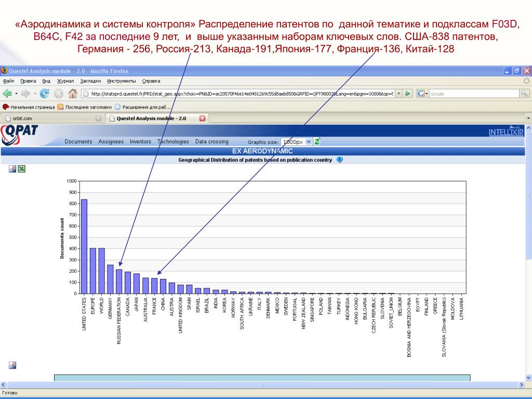Click the FRANCE bar in chart
The height and width of the screenshot is (399, 532).
click(x=154, y=286)
